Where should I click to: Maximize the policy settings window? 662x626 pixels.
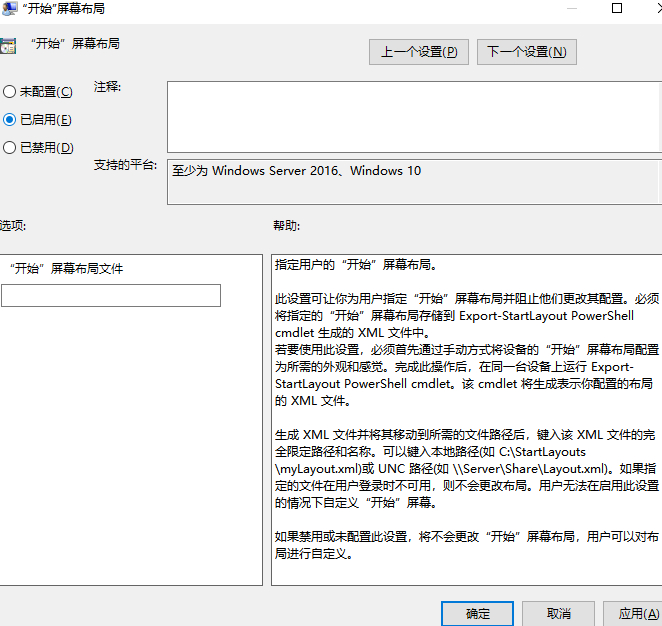click(617, 9)
